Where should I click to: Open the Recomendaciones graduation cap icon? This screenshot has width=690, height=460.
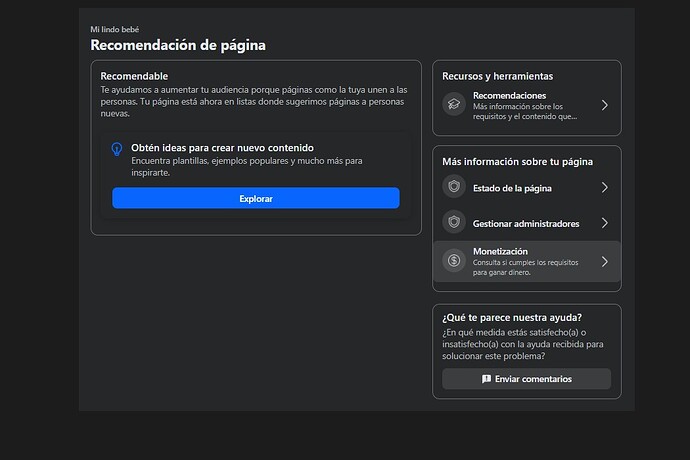click(454, 104)
